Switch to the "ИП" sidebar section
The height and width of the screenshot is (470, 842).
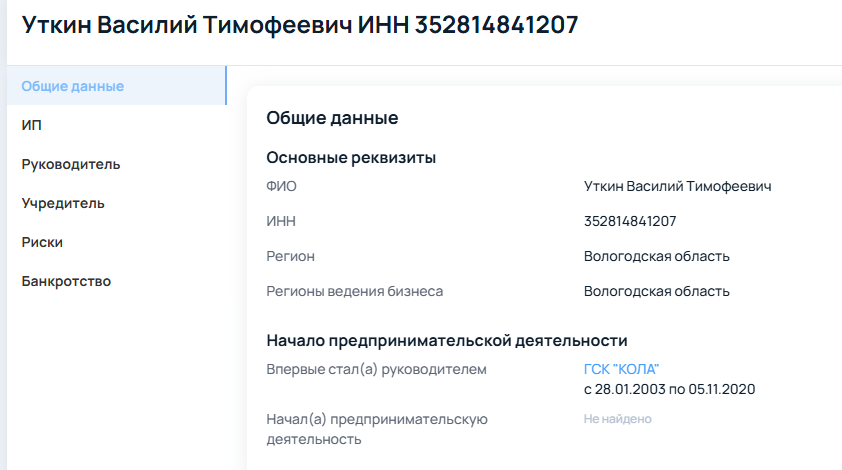point(32,125)
